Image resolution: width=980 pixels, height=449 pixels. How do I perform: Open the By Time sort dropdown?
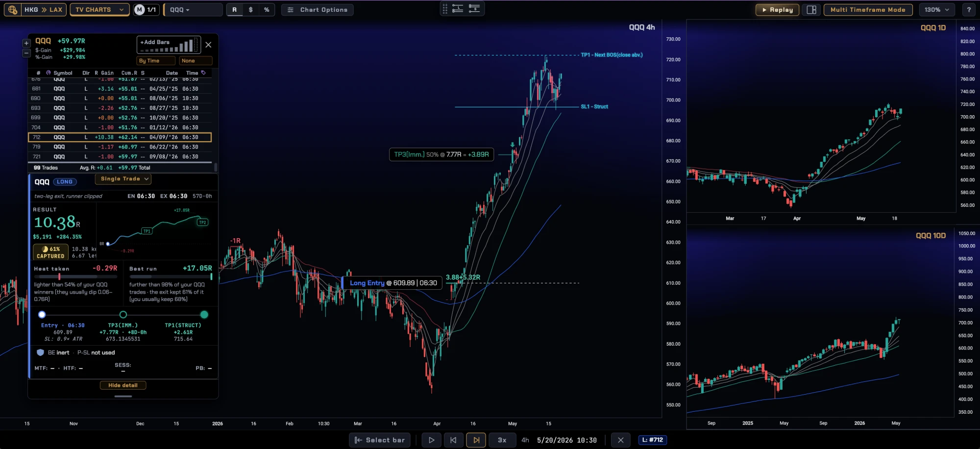coord(156,61)
